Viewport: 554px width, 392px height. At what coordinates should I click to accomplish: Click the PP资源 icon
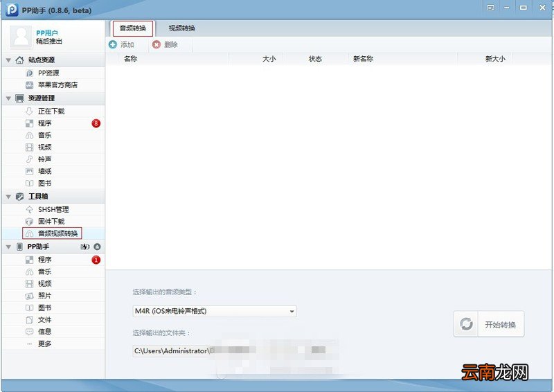pos(30,73)
